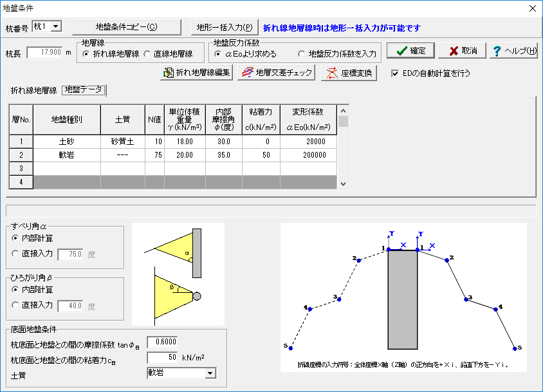Screen dimensions: 543x392
Task: Click 地形一括入力(P) button
Action: 225,28
